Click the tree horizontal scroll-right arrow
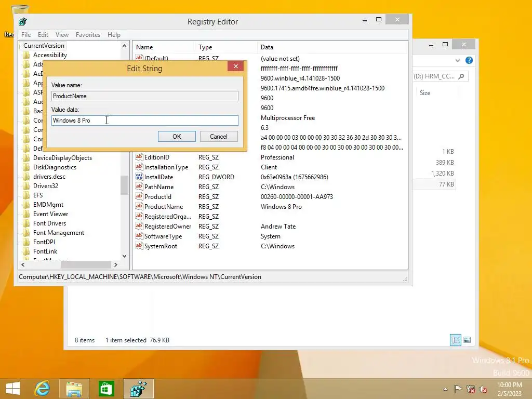The image size is (532, 399). click(116, 264)
